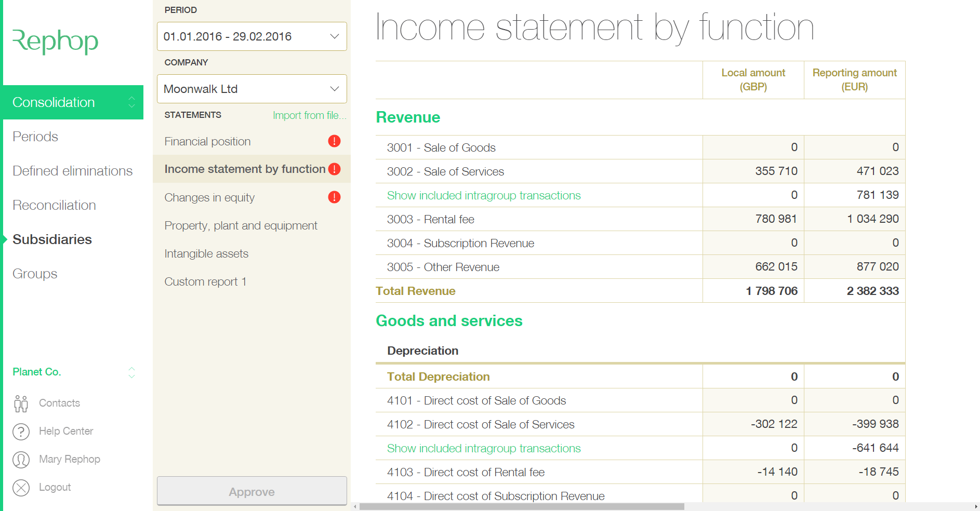Expand the Consolidation module switcher
This screenshot has width=980, height=511.
131,102
